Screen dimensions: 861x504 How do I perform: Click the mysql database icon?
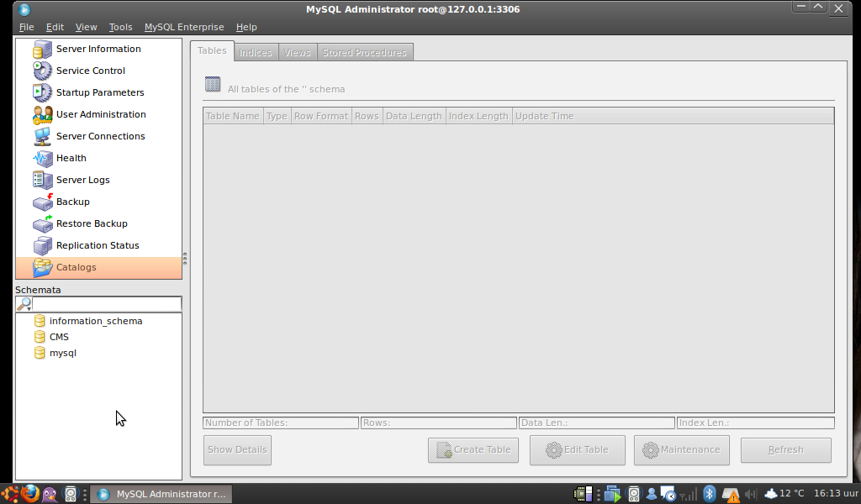point(40,353)
